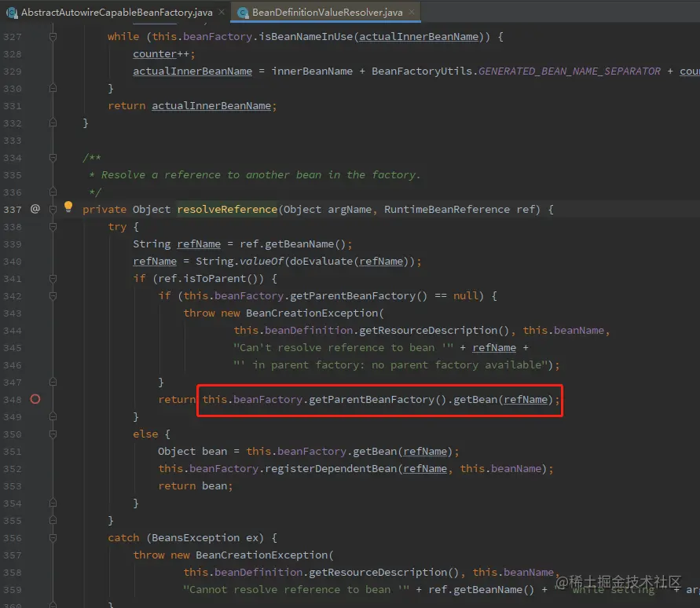Click the fold end marker at line 347
Viewport: 700px width, 608px height.
coord(53,382)
